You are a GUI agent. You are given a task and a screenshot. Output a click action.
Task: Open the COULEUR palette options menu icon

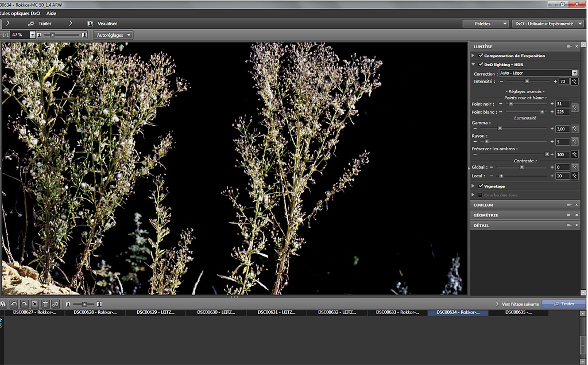[x=569, y=205]
